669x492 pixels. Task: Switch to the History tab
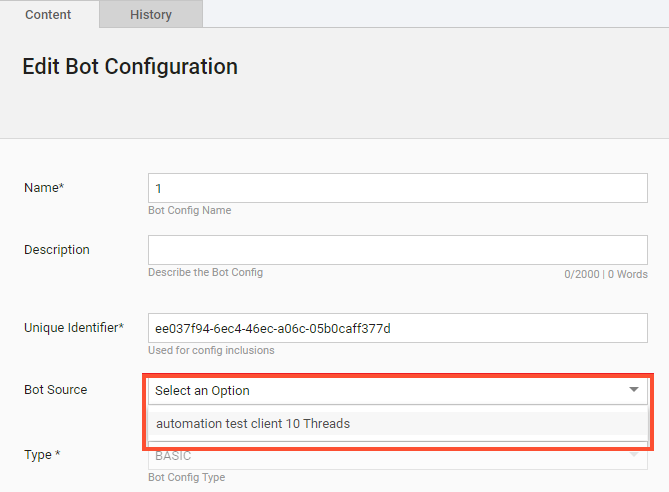coord(151,15)
